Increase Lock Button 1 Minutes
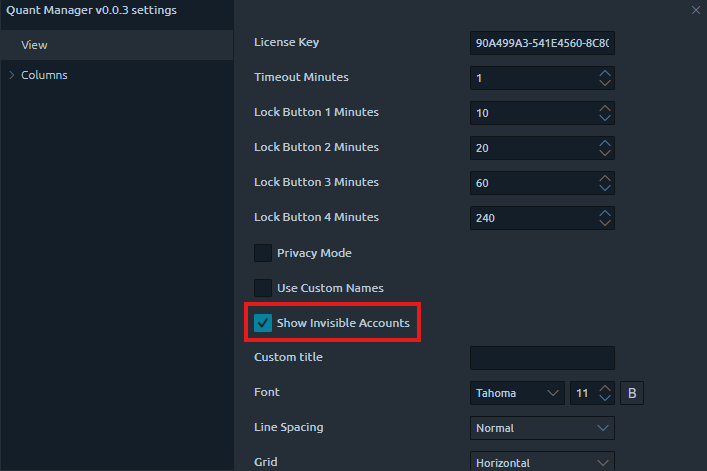 tap(604, 108)
